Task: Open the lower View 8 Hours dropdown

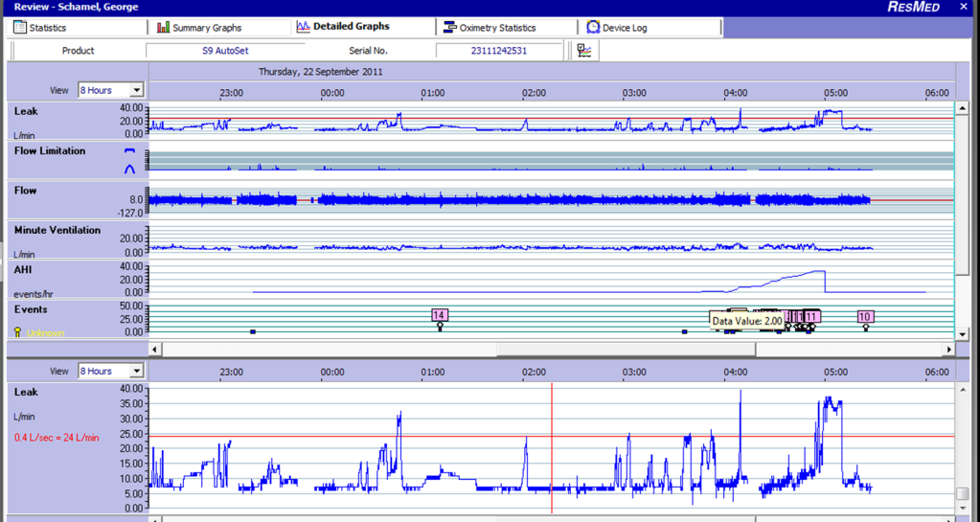Action: click(110, 371)
